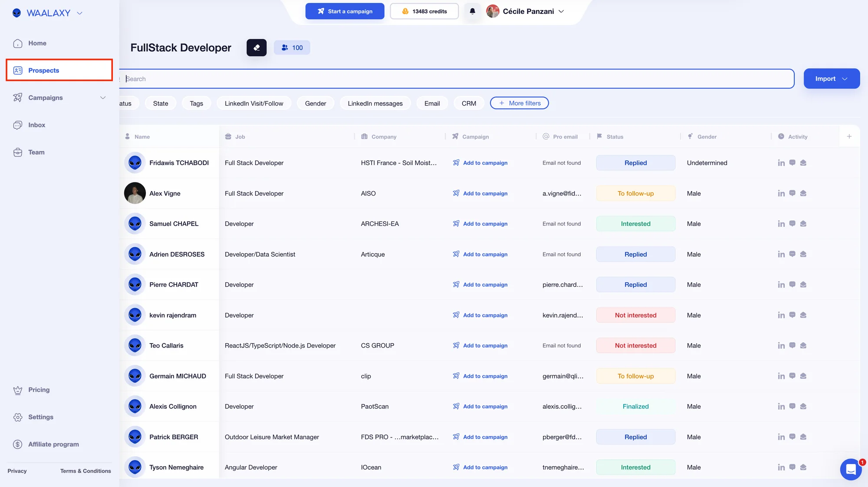The width and height of the screenshot is (868, 487).
Task: Open the Email filter
Action: coord(432,103)
